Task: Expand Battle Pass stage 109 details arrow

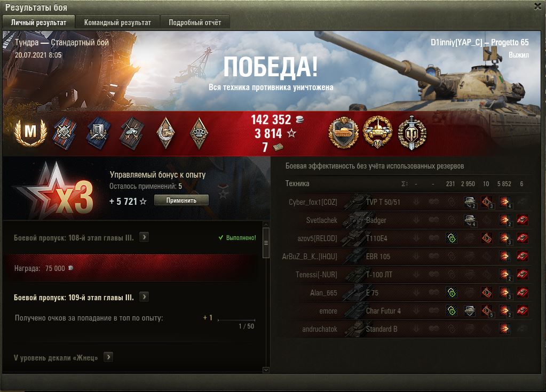Action: tap(144, 297)
